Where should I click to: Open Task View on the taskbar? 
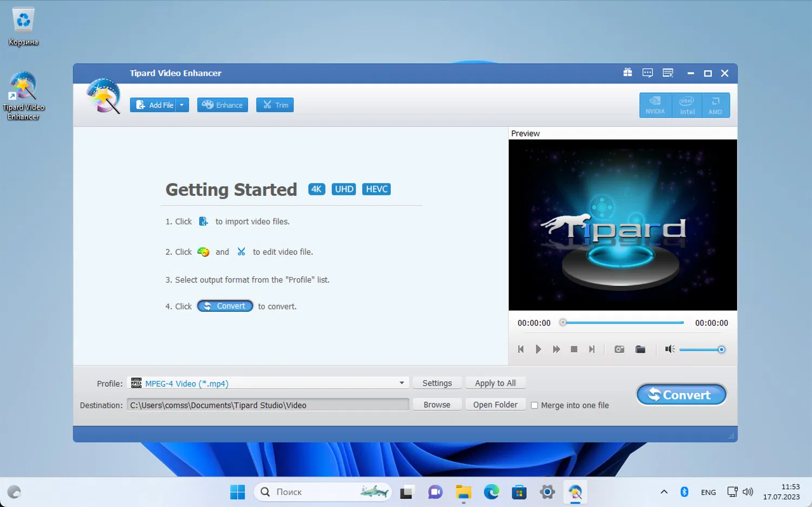407,492
